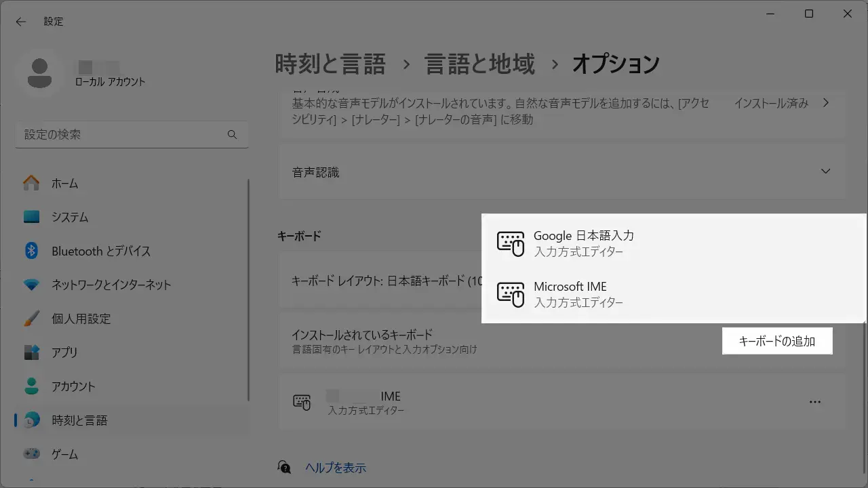
Task: Click the sidebar vertical scrollbar
Action: (x=248, y=291)
